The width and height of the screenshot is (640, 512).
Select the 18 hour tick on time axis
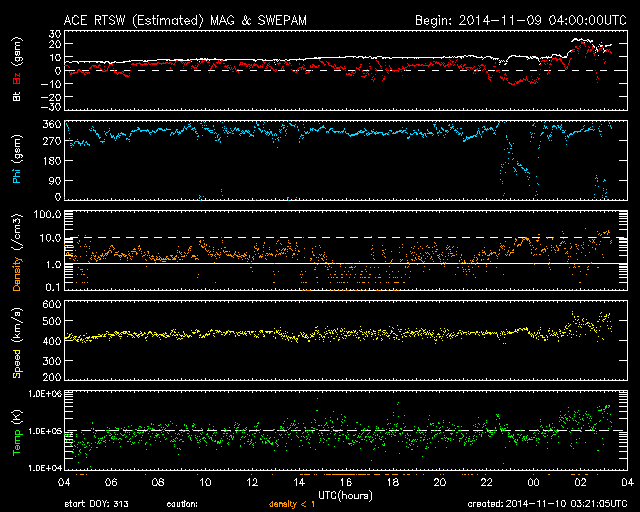click(x=393, y=482)
